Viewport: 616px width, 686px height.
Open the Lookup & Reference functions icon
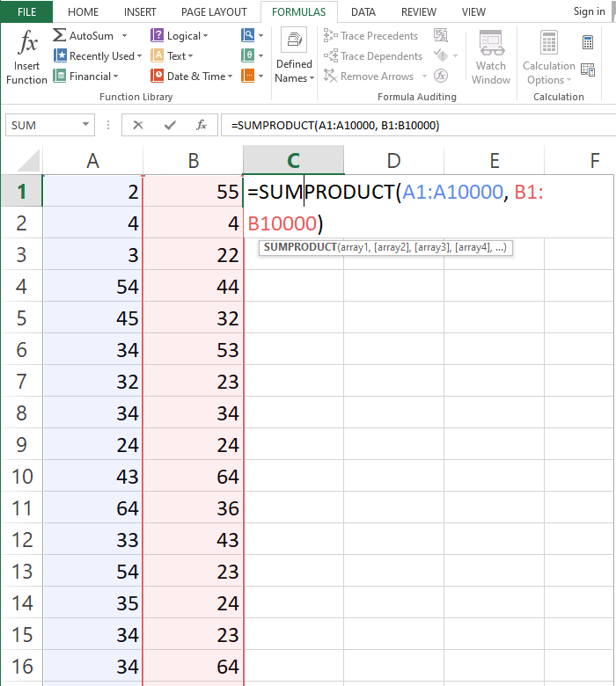[248, 36]
